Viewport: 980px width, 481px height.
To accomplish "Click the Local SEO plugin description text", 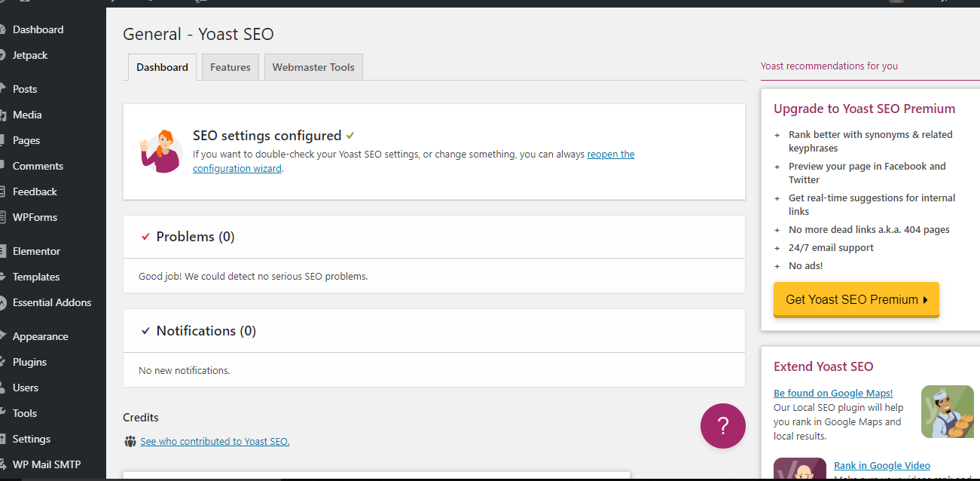I will (x=838, y=421).
